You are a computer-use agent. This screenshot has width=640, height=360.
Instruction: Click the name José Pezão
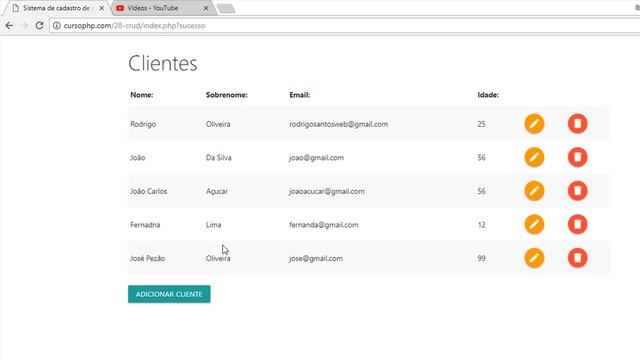147,258
